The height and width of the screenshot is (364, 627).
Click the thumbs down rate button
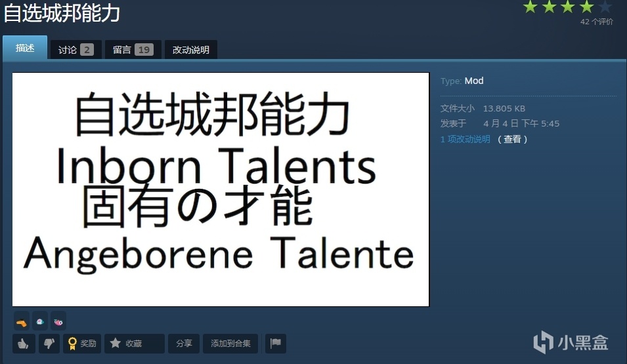pyautogui.click(x=49, y=344)
